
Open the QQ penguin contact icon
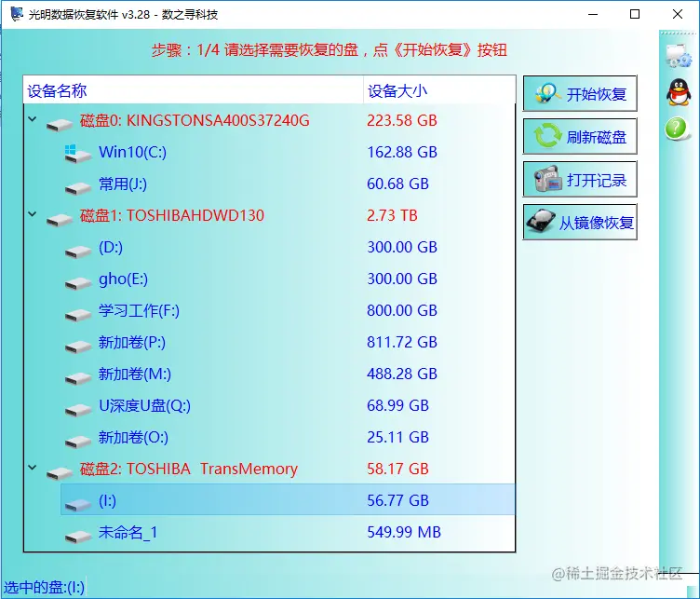click(x=678, y=92)
